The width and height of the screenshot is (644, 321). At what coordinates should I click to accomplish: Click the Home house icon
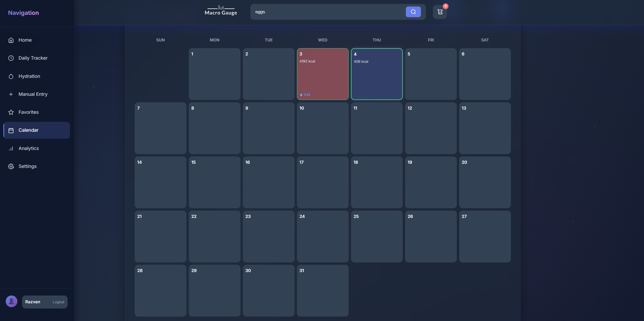tap(11, 40)
